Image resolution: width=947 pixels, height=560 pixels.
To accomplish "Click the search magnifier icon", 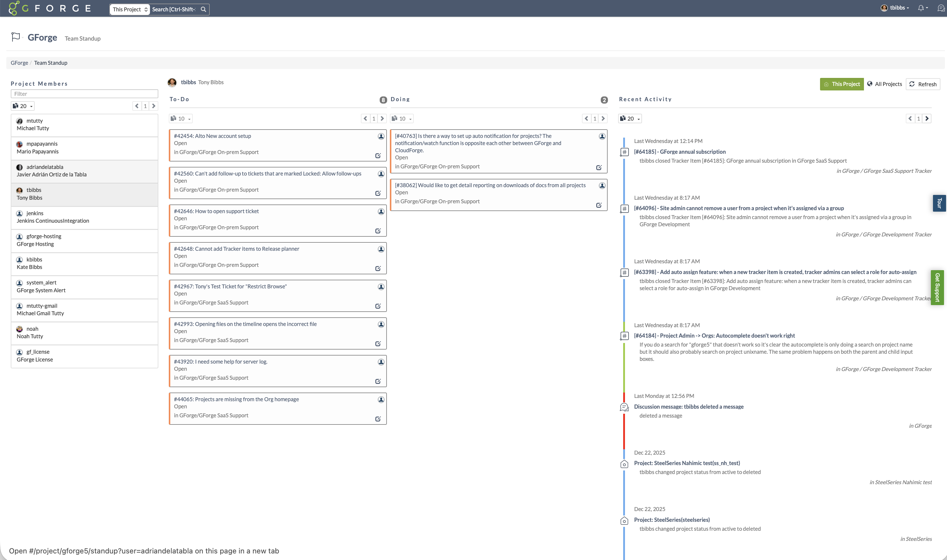I will coord(203,10).
